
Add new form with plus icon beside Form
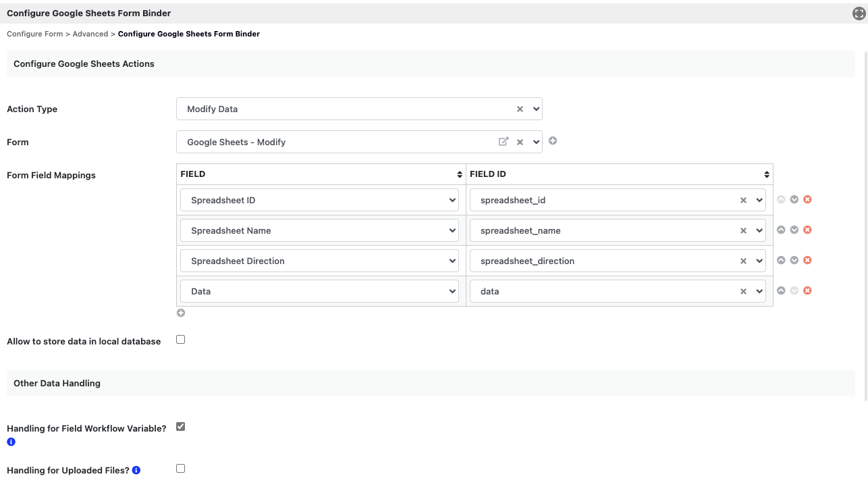(x=553, y=141)
